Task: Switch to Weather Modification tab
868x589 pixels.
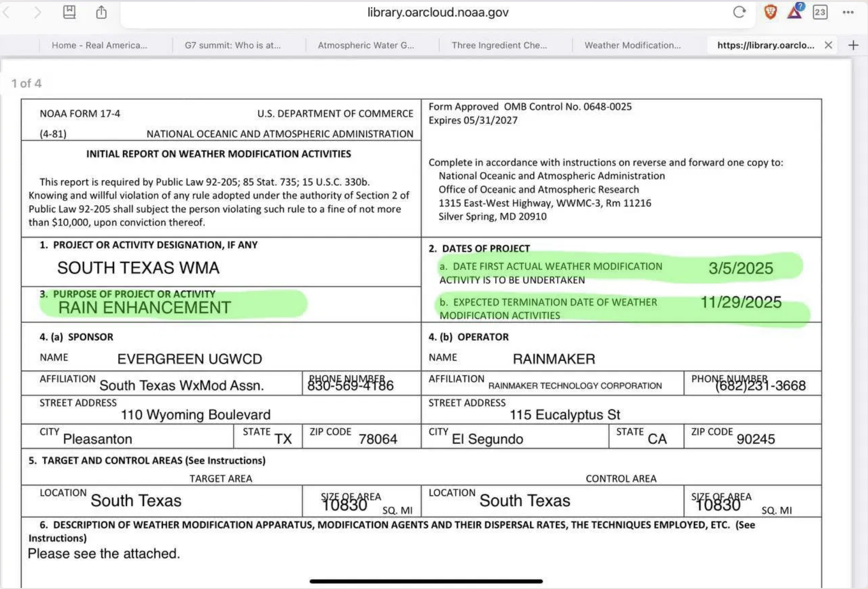Action: [633, 45]
